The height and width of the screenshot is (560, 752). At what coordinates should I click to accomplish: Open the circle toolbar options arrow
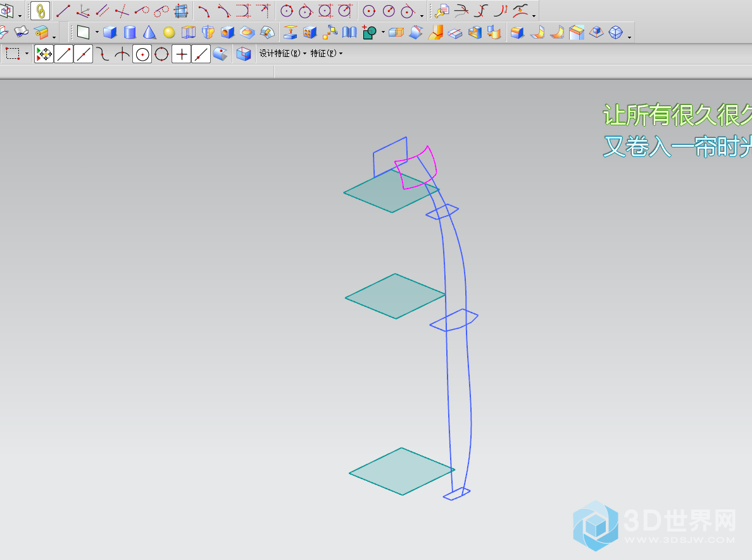tap(422, 16)
